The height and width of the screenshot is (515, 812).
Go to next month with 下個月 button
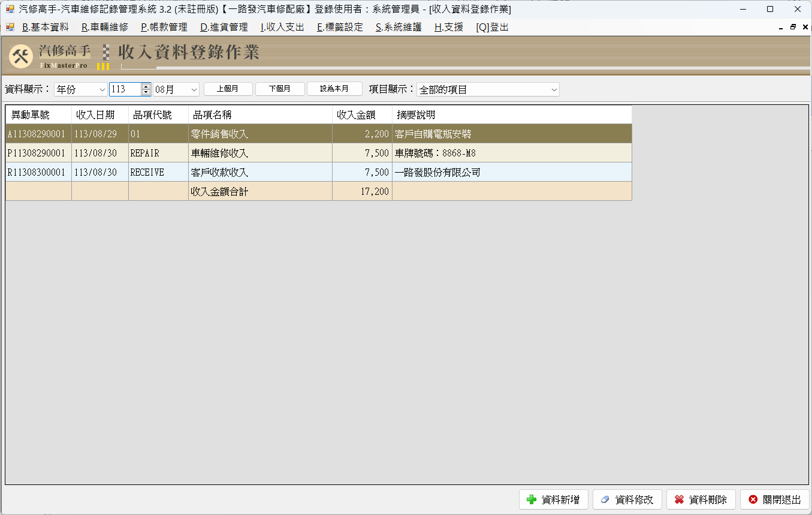(x=280, y=89)
